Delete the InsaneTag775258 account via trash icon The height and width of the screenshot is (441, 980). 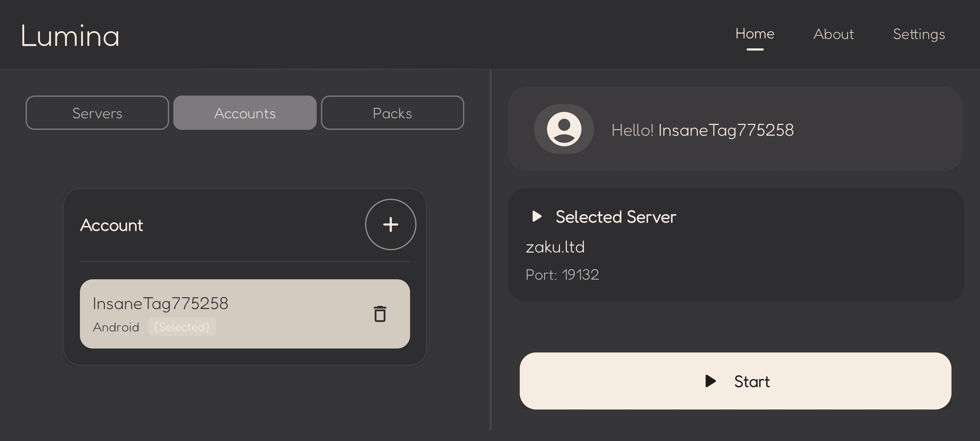point(380,314)
